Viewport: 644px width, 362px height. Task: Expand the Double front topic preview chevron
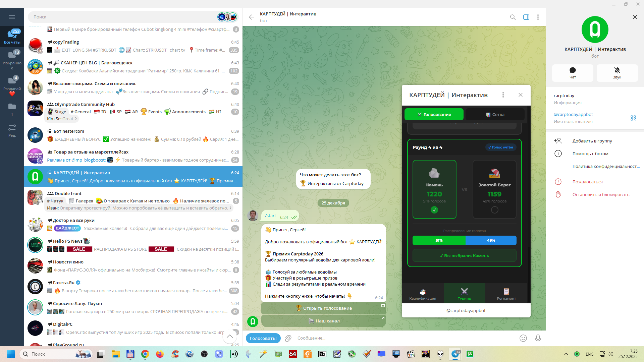point(230,208)
